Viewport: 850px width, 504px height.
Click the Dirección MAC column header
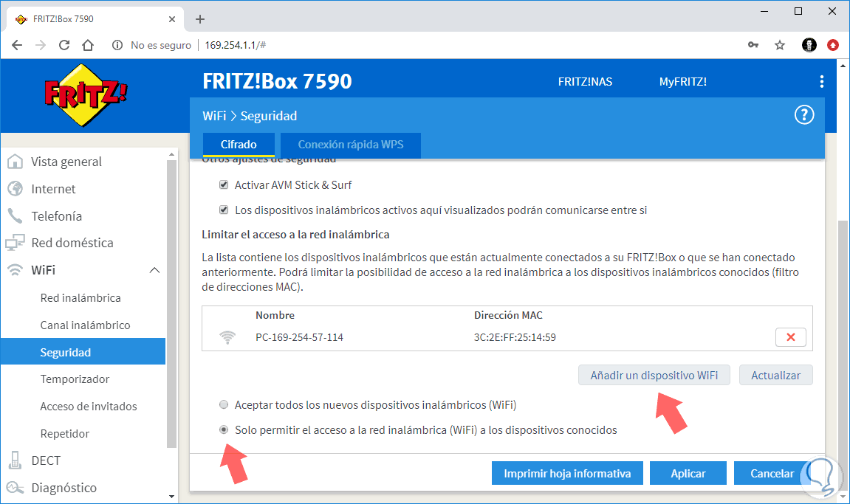pyautogui.click(x=508, y=315)
